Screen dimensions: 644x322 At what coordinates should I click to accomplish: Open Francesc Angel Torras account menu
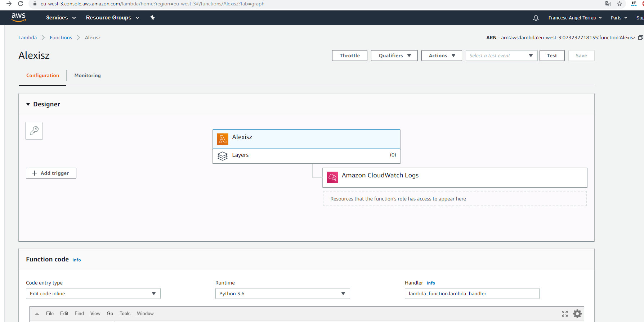tap(575, 18)
